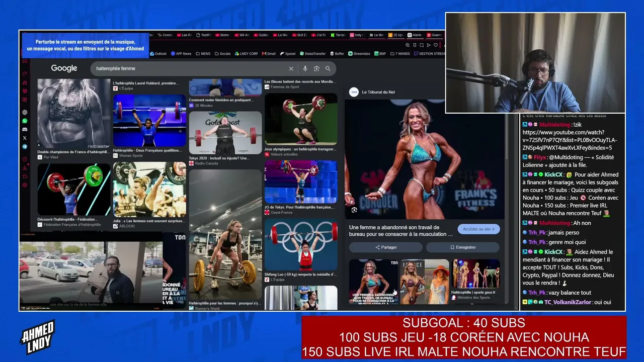The height and width of the screenshot is (362, 644).
Task: Open the large bodybuilder preview image
Action: 425,159
